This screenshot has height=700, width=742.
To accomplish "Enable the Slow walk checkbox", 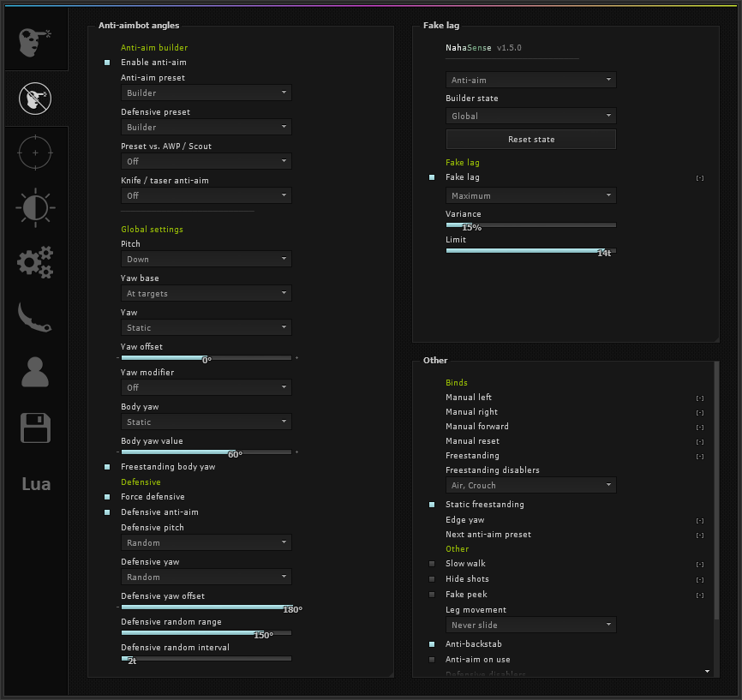I will [432, 564].
